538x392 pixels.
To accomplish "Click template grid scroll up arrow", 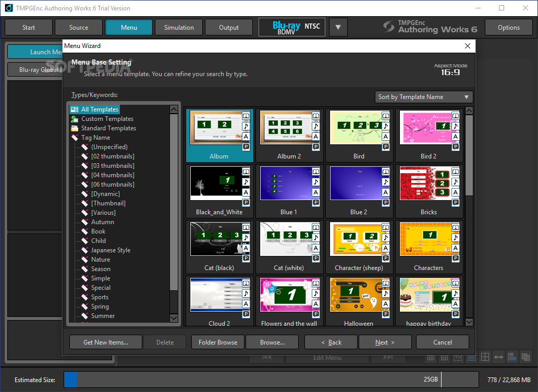I will pyautogui.click(x=469, y=111).
